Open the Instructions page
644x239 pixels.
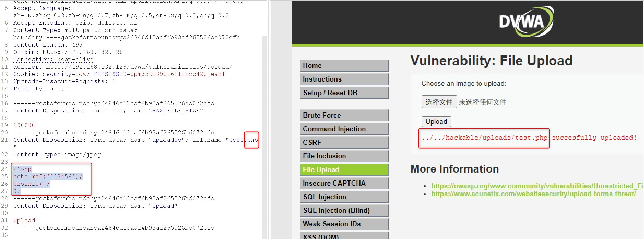(344, 79)
